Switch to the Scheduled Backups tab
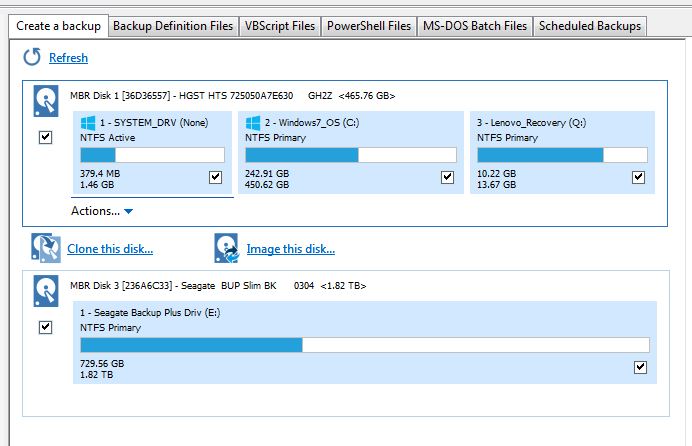The image size is (692, 446). [x=589, y=26]
